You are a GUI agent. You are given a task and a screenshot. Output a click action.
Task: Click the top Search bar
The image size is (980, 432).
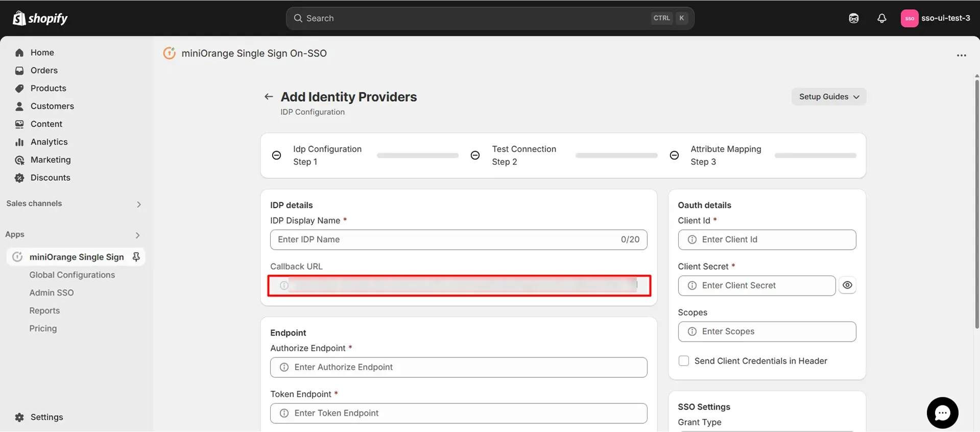(490, 18)
